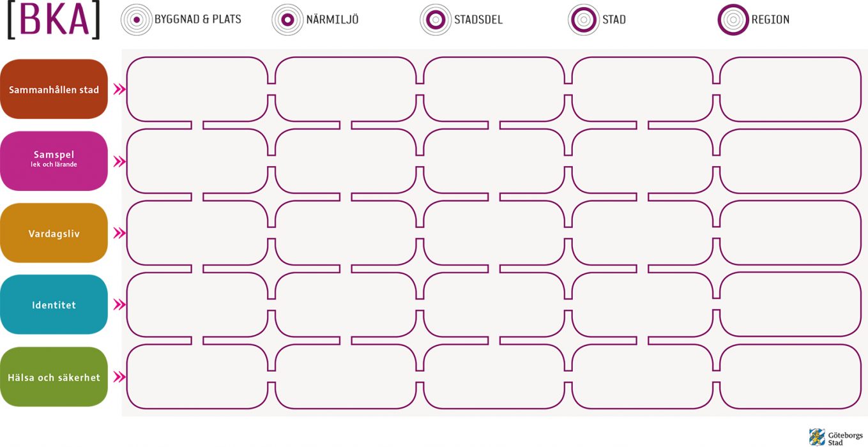The width and height of the screenshot is (868, 447).
Task: Expand the arrow next to Identitet
Action: 119,305
